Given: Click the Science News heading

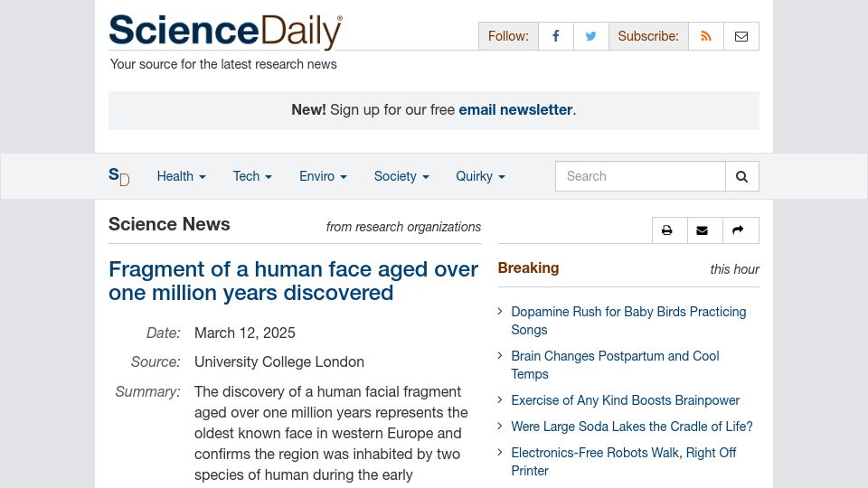Looking at the screenshot, I should (169, 225).
